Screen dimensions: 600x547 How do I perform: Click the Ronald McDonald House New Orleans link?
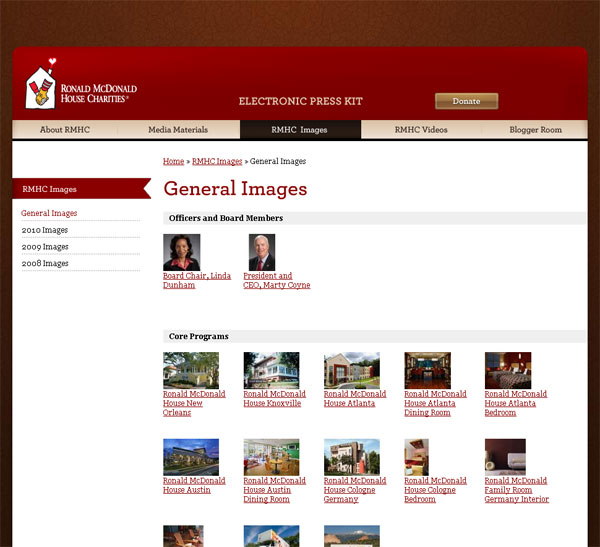pyautogui.click(x=194, y=403)
